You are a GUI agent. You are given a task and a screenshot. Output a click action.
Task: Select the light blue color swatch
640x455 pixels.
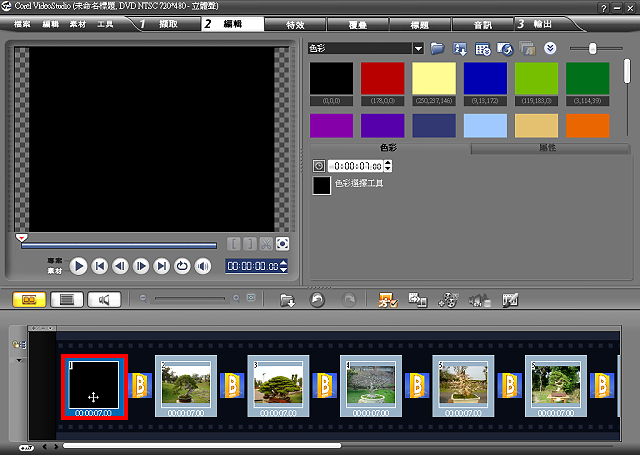(485, 126)
